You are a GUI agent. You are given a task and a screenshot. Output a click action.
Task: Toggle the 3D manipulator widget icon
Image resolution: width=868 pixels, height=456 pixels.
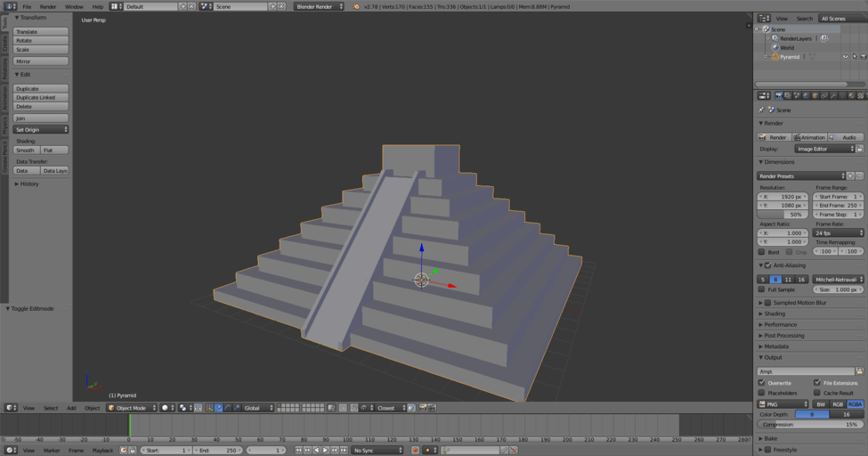click(x=209, y=408)
